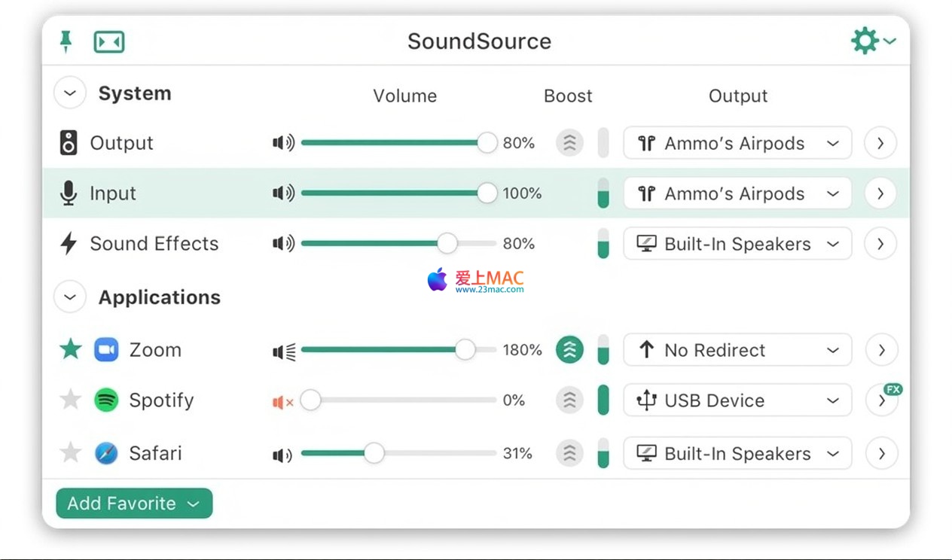Click the system Output volume speaker icon

click(x=283, y=143)
